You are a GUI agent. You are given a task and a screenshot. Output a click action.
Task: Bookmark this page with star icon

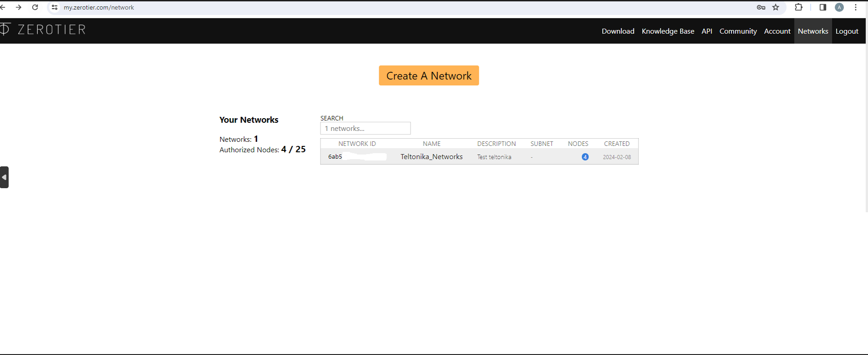click(x=776, y=7)
